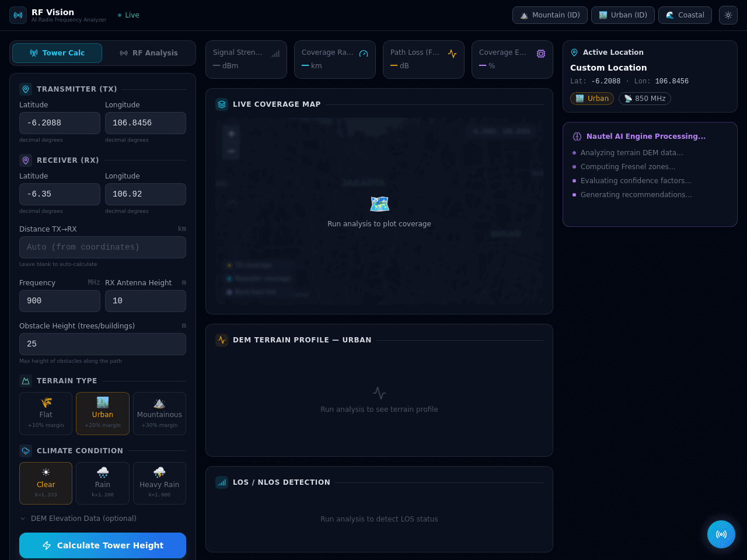Screen dimensions: 747x560
Task: Click the Path Loss waveform icon
Action: [452, 54]
